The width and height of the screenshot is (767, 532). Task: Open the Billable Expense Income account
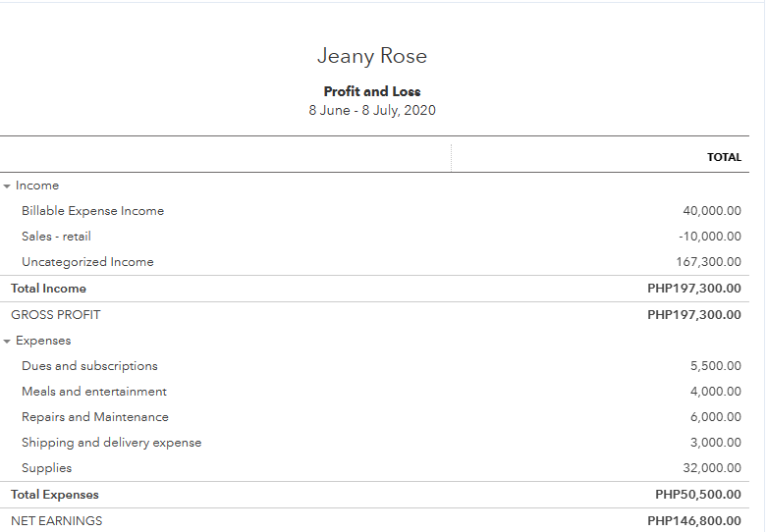click(92, 211)
